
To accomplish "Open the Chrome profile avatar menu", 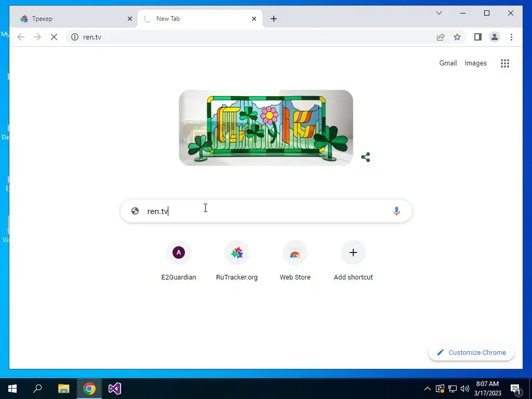I will (495, 37).
